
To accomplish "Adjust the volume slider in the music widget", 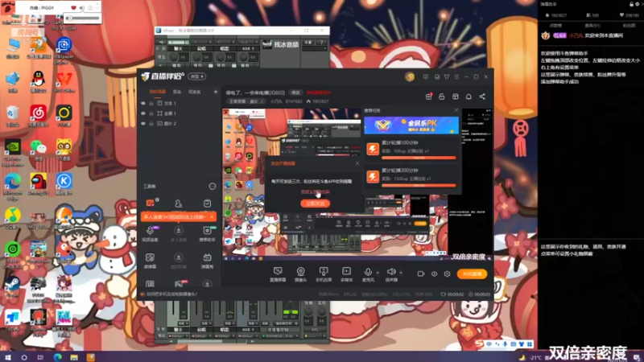I will click(83, 18).
